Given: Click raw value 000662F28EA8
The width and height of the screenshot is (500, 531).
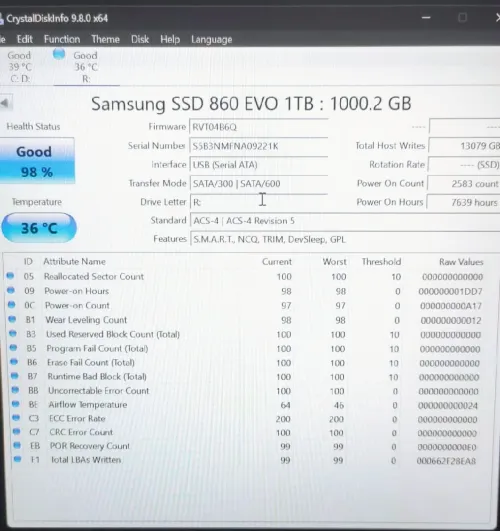Looking at the screenshot, I should pos(446,461).
